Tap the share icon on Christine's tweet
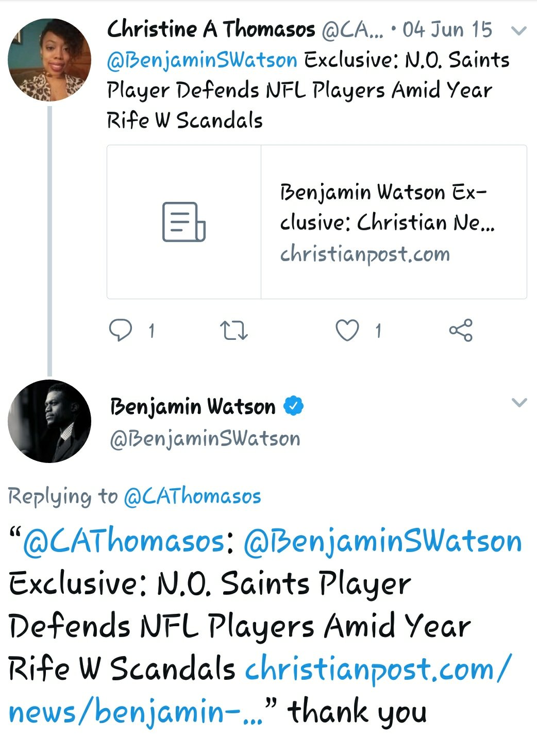 tap(461, 330)
